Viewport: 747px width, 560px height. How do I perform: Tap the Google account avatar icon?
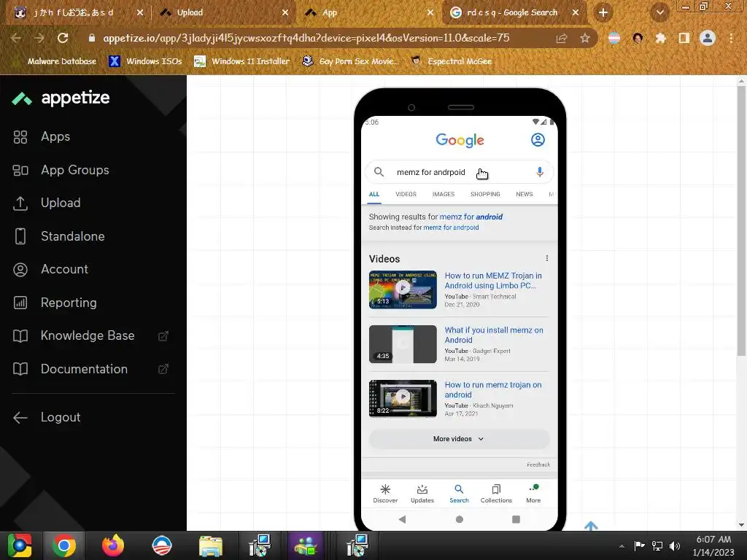(538, 139)
